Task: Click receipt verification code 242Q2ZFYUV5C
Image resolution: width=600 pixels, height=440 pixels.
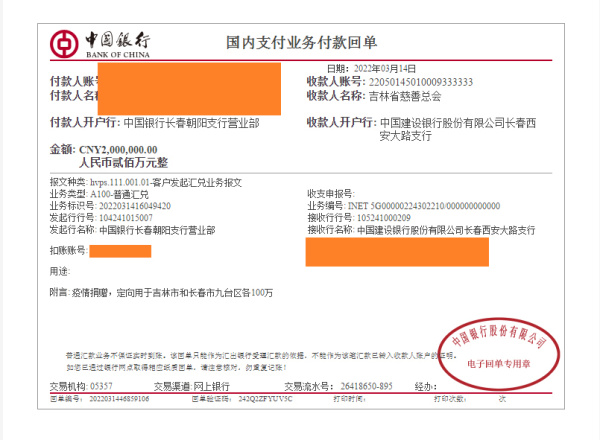Action: pos(266,399)
